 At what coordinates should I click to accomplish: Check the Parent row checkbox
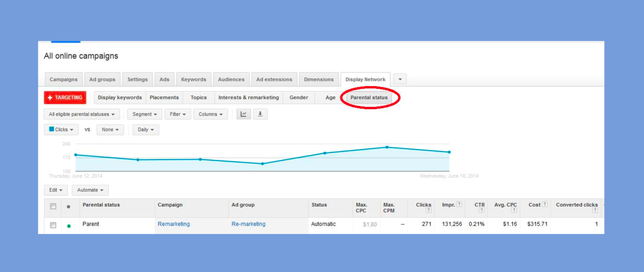pyautogui.click(x=53, y=225)
